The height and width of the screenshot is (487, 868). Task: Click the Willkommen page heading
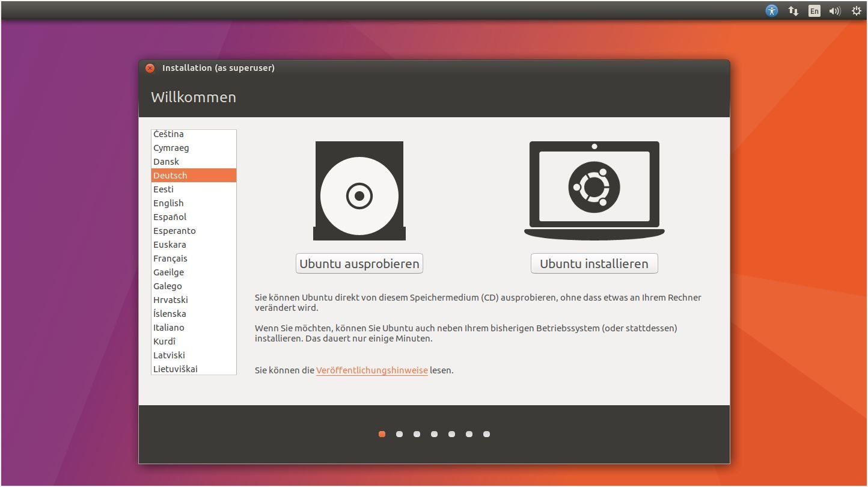pyautogui.click(x=194, y=97)
